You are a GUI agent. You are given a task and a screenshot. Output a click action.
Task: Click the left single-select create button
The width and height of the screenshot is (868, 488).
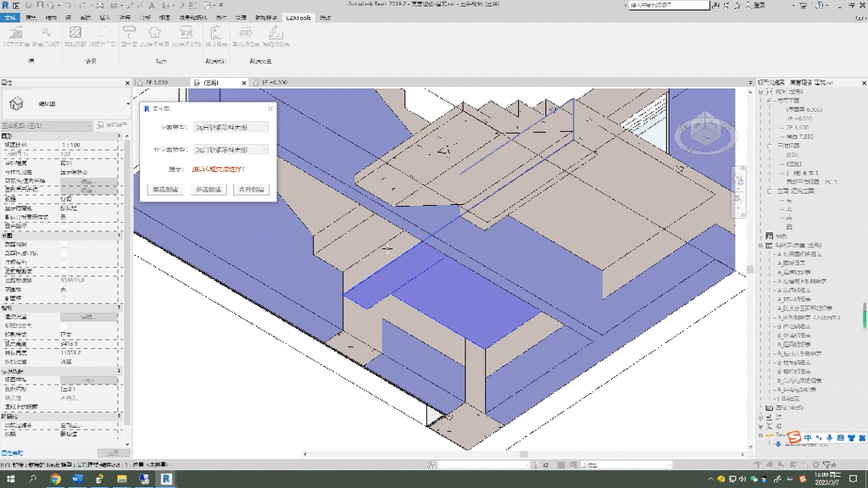[x=165, y=190]
